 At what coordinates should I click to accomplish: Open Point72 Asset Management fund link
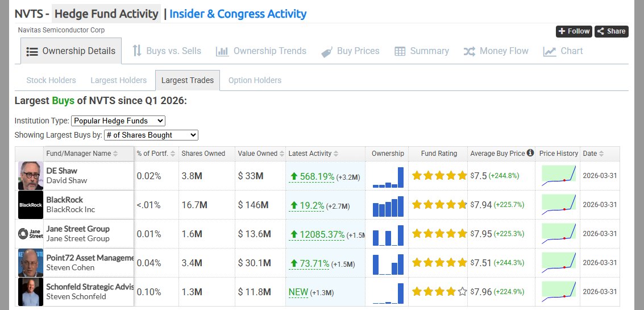click(x=90, y=258)
